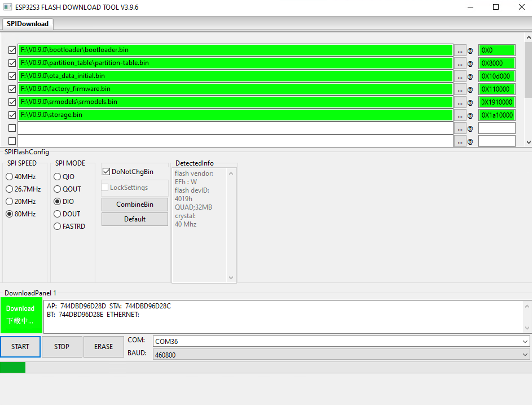This screenshot has width=532, height=405.
Task: Click the factory_firmware.bin file path field
Action: tap(236, 89)
